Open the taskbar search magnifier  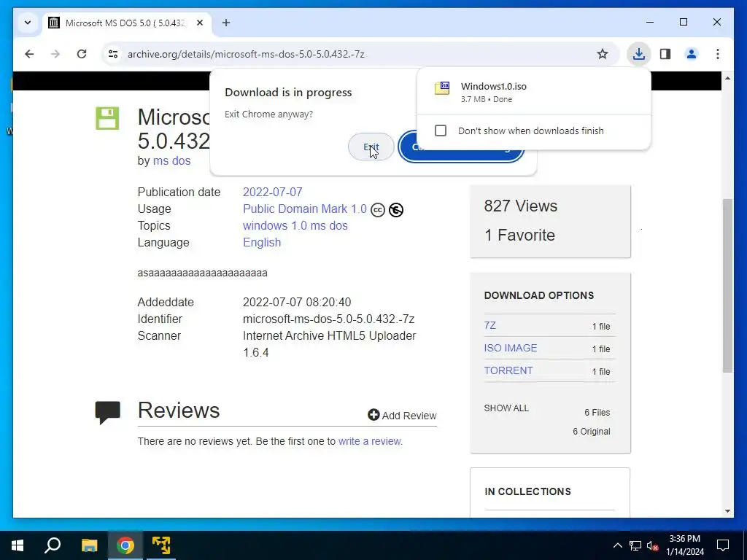pos(53,545)
